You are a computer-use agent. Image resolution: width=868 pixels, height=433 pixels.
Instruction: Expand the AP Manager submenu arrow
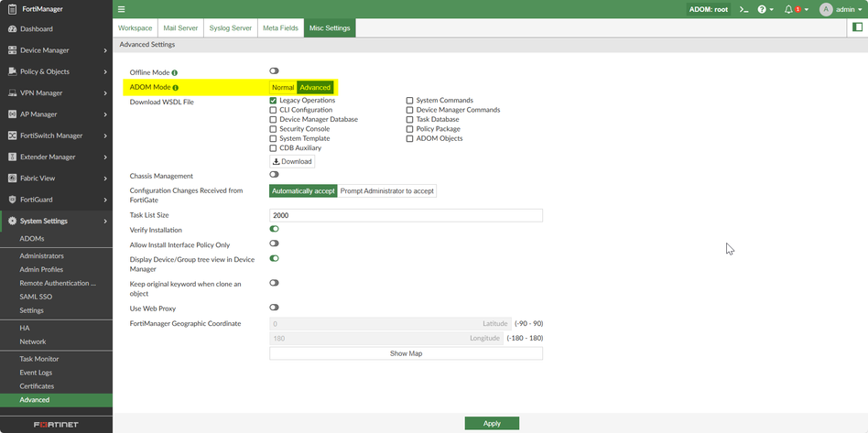tap(105, 114)
